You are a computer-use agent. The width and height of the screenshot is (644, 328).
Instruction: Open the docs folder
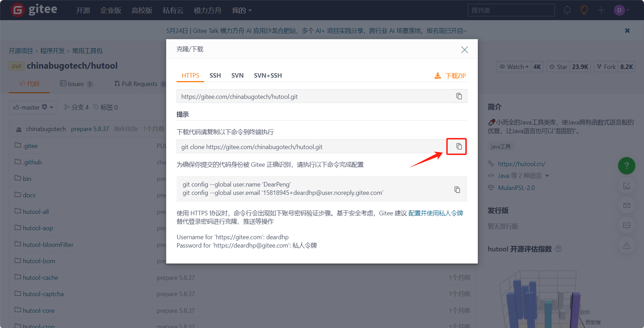[x=29, y=195]
